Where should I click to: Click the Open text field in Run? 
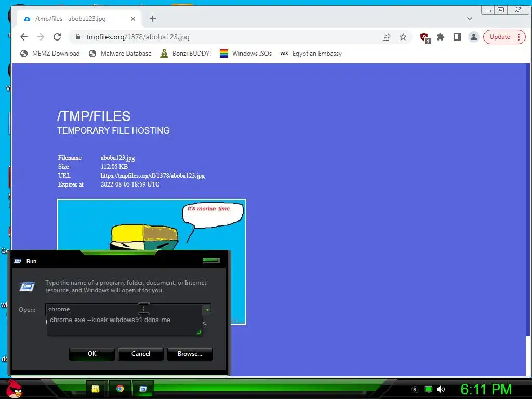[124, 309]
